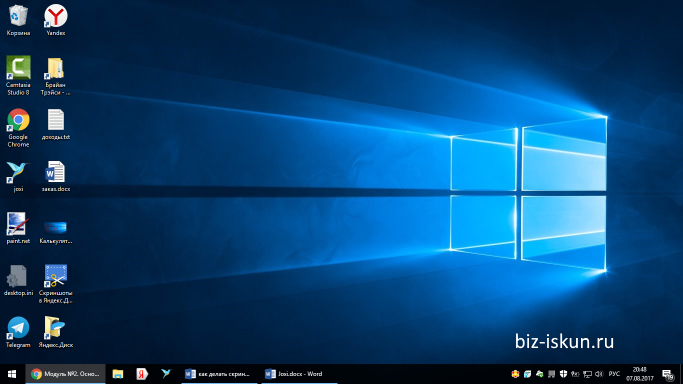Screen dimensions: 683x384
Task: Select the Яндекс.Диск folder icon
Action: [x=56, y=332]
